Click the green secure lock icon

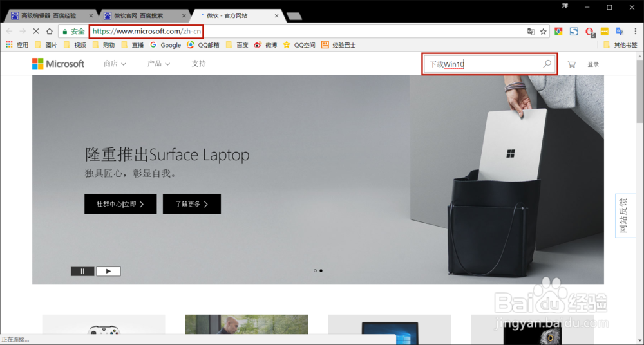click(x=65, y=32)
